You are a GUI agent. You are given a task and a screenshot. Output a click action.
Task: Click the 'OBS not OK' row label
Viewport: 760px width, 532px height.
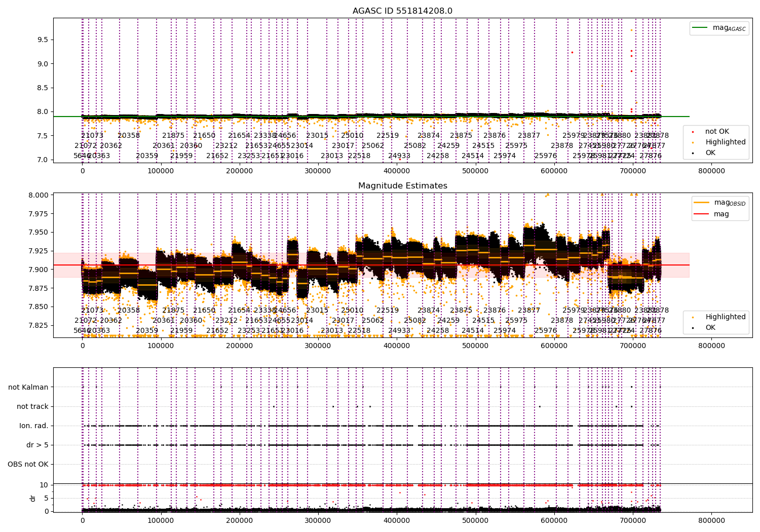pos(28,464)
